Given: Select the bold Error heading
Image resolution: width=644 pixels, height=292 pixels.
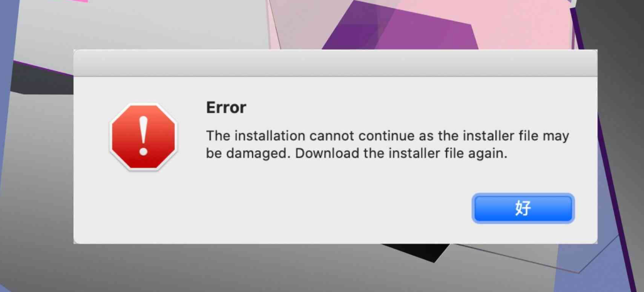Looking at the screenshot, I should [226, 107].
